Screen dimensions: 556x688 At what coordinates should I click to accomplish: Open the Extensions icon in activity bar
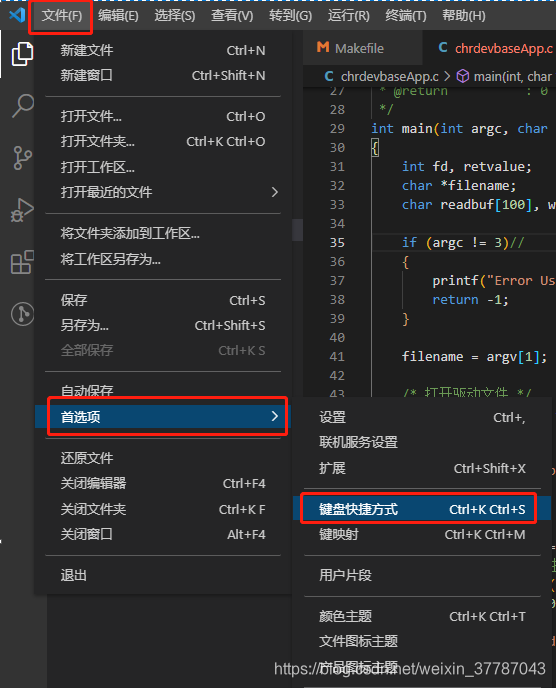click(22, 262)
